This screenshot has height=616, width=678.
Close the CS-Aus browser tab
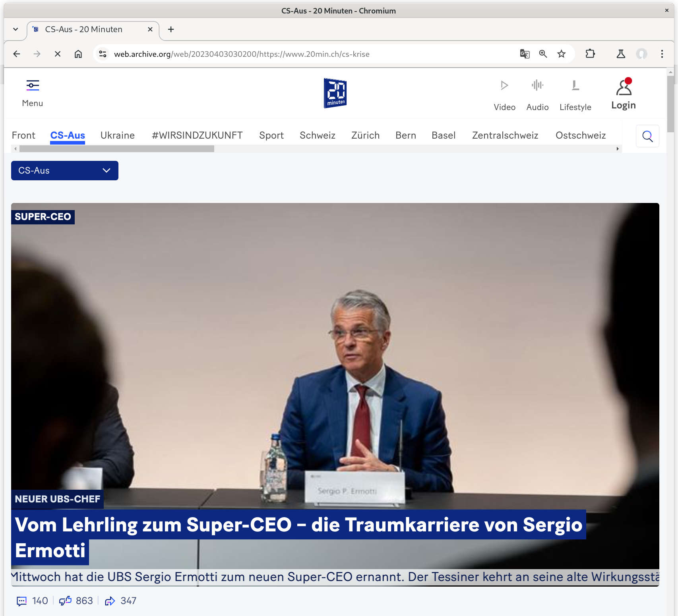[x=150, y=29]
